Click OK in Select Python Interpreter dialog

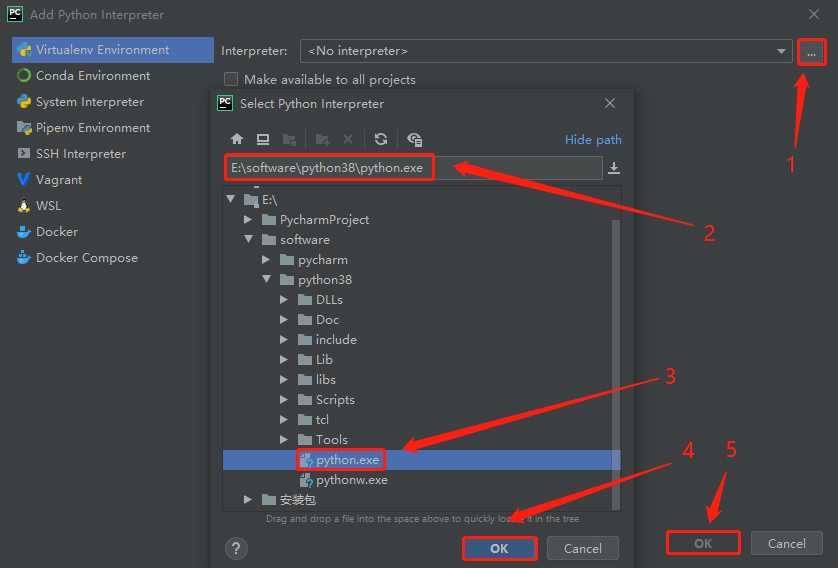499,548
